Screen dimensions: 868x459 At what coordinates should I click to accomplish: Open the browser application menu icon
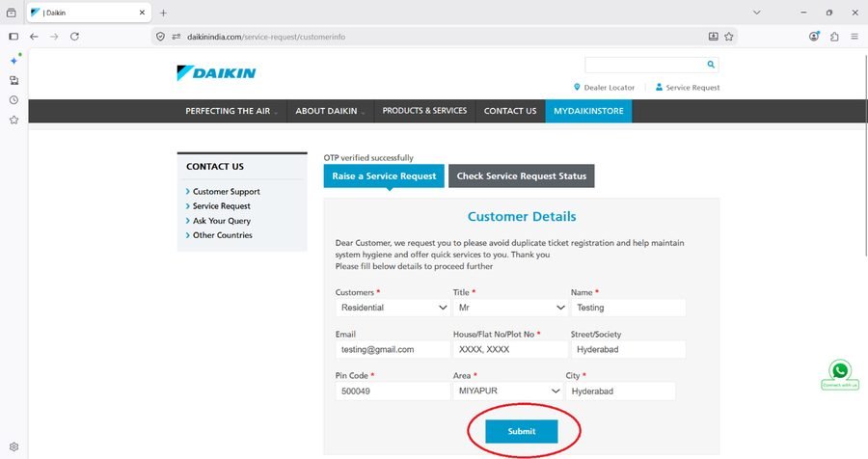[854, 37]
